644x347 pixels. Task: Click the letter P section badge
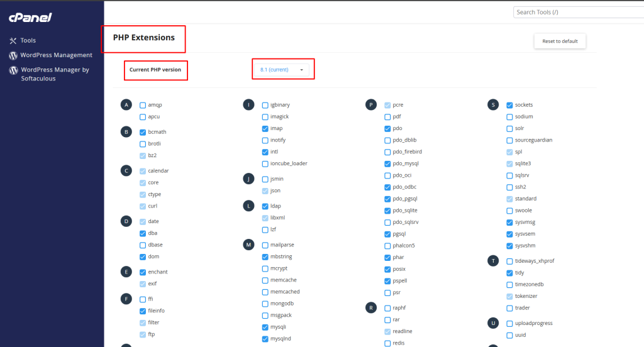[371, 105]
